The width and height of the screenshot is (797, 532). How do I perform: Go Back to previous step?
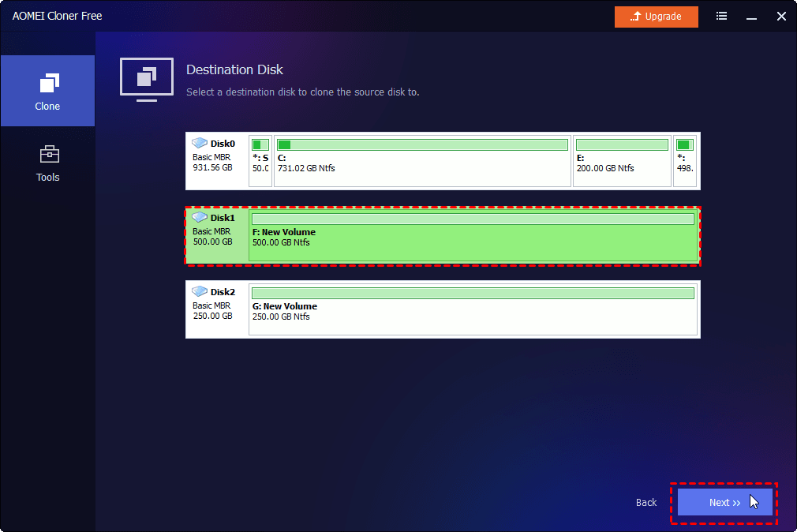[x=646, y=503]
